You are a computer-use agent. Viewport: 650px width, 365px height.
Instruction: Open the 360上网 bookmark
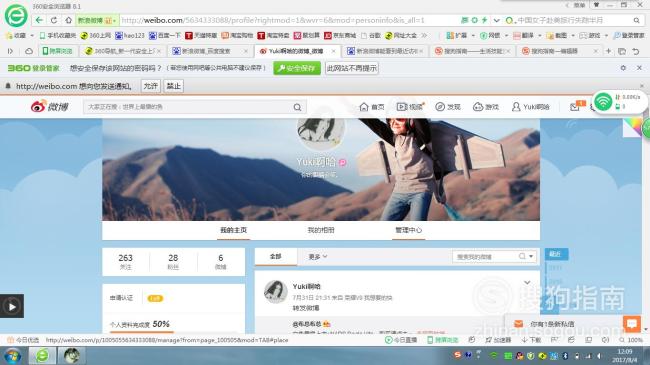point(96,36)
